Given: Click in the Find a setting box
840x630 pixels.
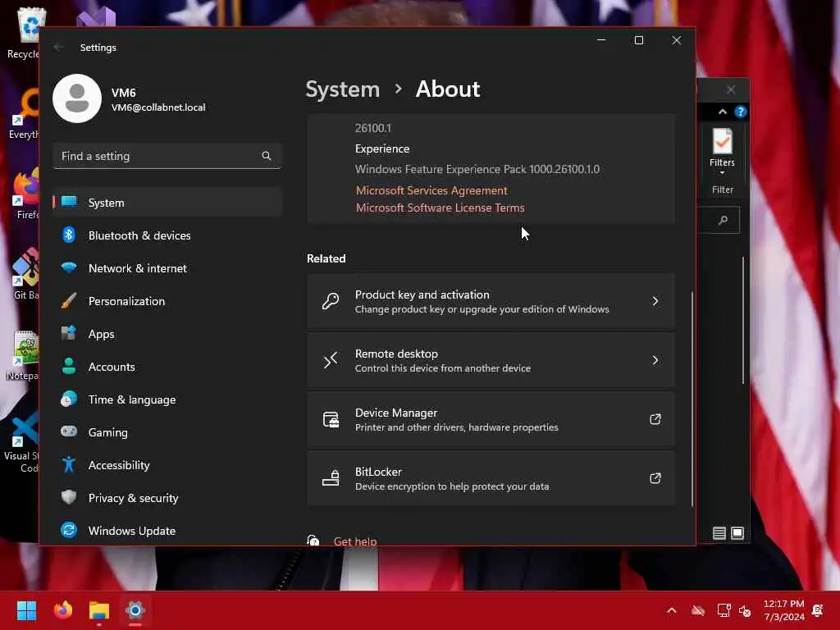Looking at the screenshot, I should click(167, 156).
